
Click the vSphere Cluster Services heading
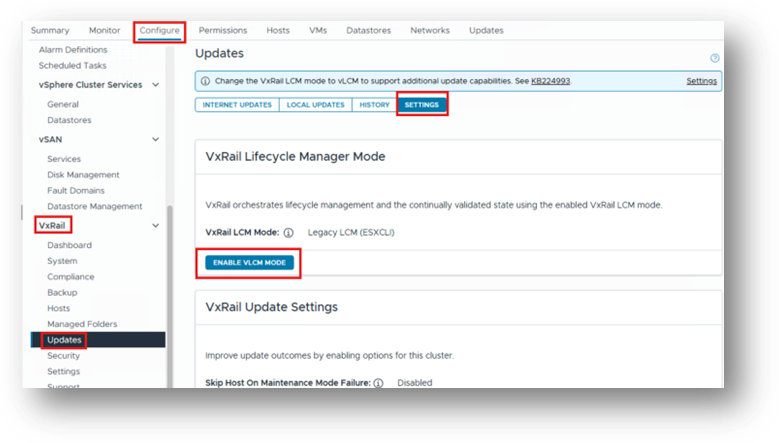90,85
